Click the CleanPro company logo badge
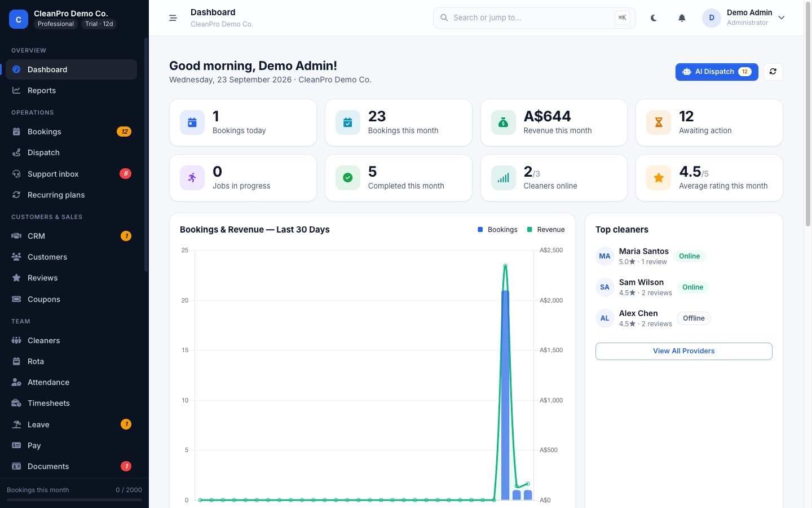The height and width of the screenshot is (508, 812). pos(19,19)
